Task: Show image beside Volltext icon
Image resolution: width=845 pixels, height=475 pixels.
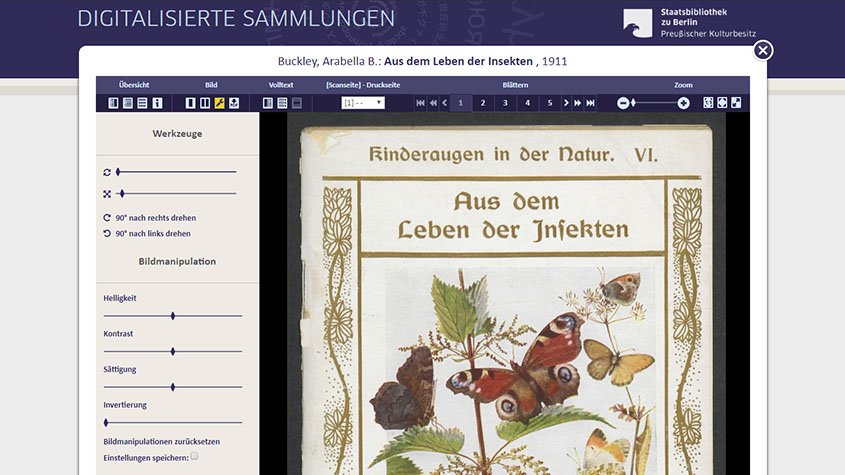Action: 268,103
